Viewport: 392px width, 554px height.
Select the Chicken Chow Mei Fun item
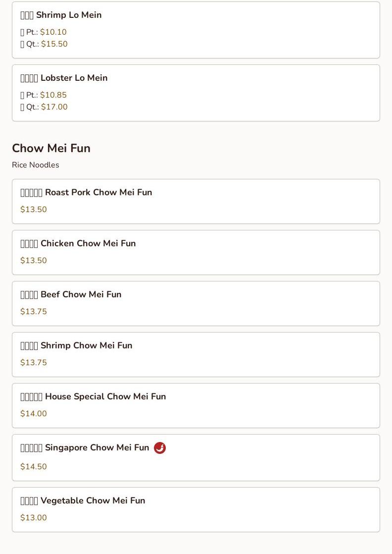tap(78, 244)
